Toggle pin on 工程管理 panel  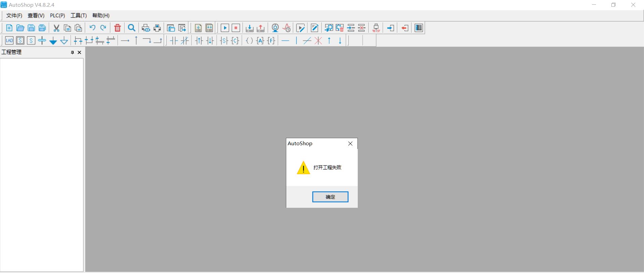[x=72, y=52]
